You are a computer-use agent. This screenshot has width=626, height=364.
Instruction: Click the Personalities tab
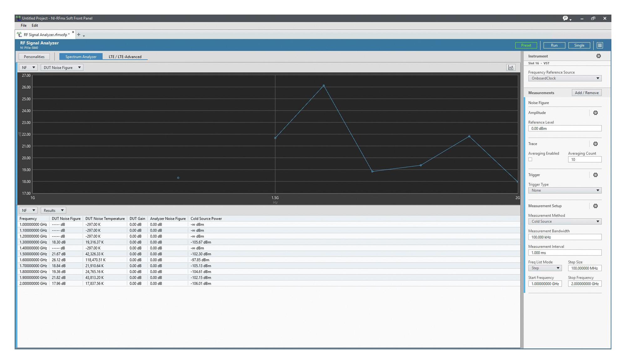coord(34,56)
